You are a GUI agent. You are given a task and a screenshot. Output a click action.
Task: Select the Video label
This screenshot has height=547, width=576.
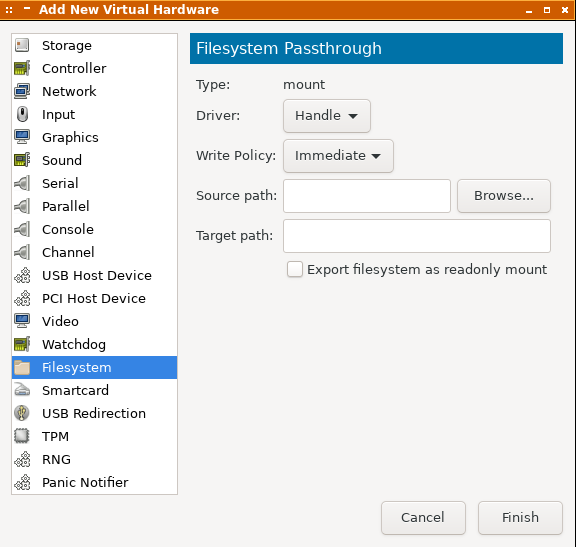pyautogui.click(x=60, y=321)
